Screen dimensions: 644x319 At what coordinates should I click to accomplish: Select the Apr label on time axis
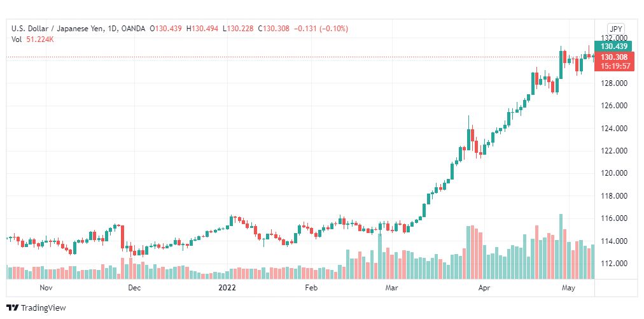[x=485, y=288]
